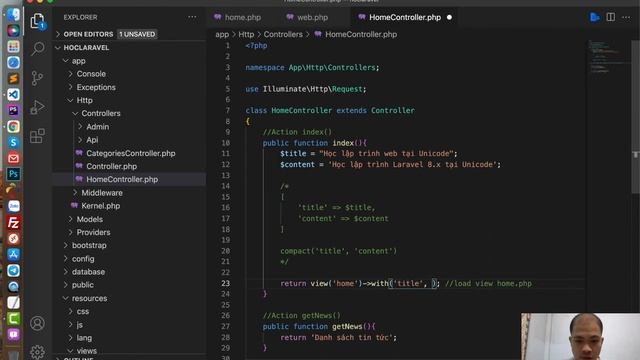Open App Store from the dock

point(13,254)
